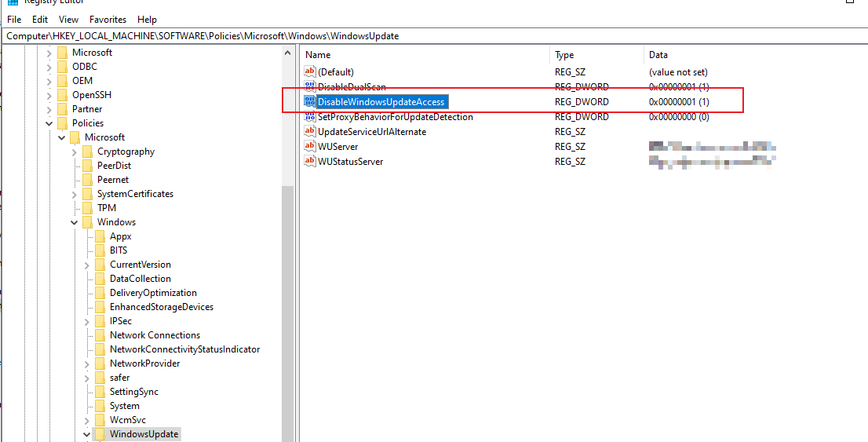868x442 pixels.
Task: Click the SetProxyBehaviorForUpdateDetection DWORD icon
Action: tap(309, 117)
